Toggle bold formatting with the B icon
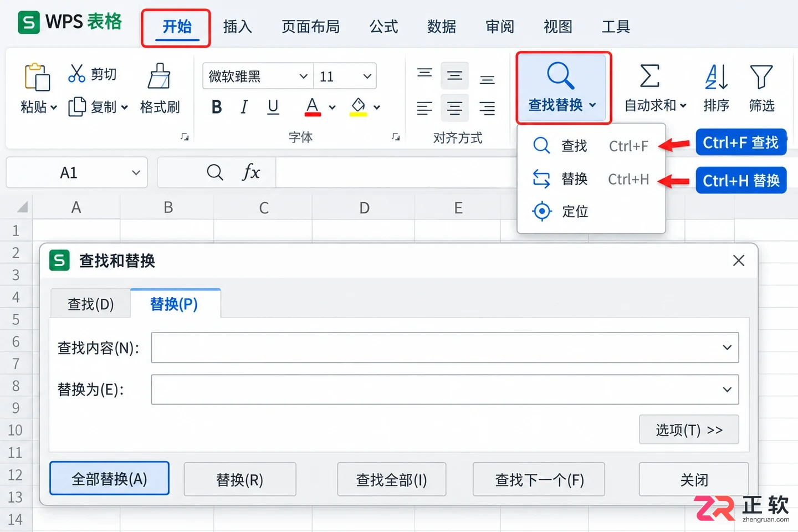 pos(217,107)
